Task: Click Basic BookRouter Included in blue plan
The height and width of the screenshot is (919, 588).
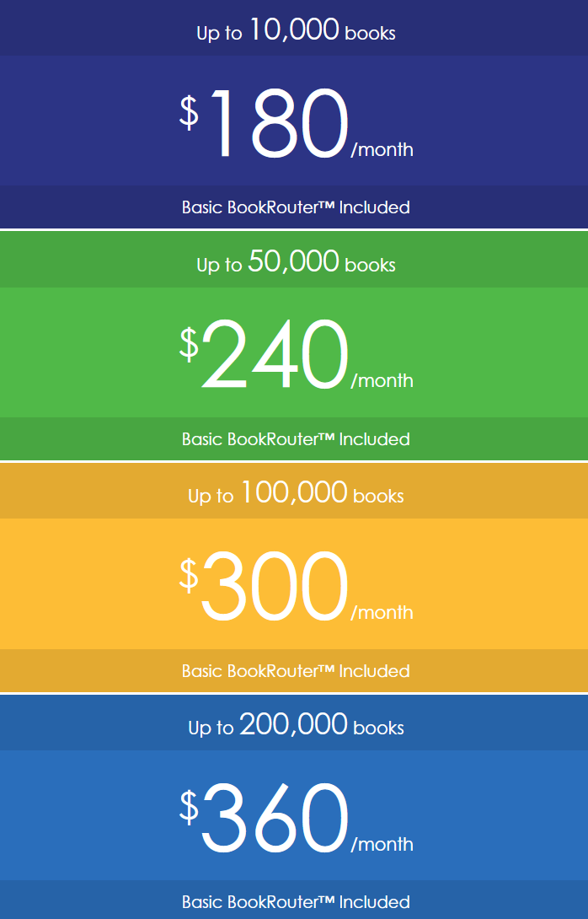Action: tap(296, 902)
